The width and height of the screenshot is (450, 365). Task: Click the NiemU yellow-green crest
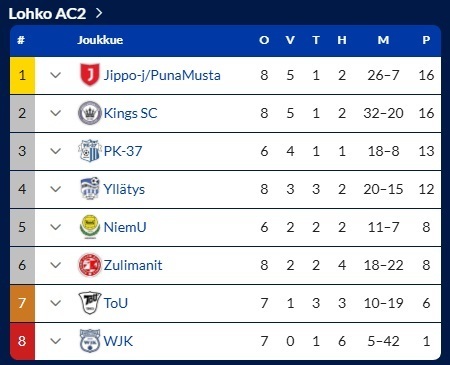pyautogui.click(x=89, y=227)
